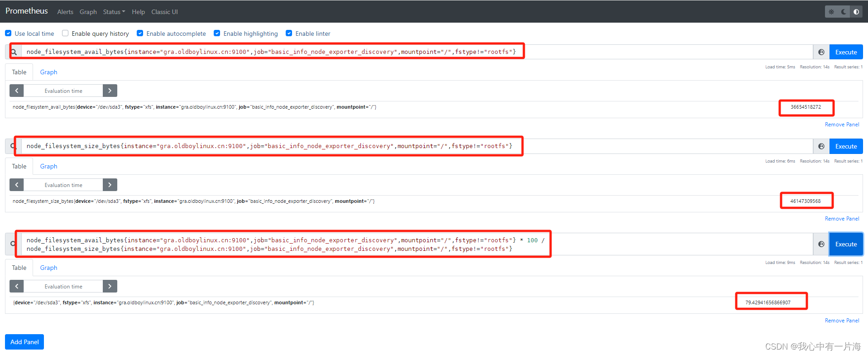The height and width of the screenshot is (355, 868).
Task: Click Evaluation time field in third panel
Action: click(63, 286)
